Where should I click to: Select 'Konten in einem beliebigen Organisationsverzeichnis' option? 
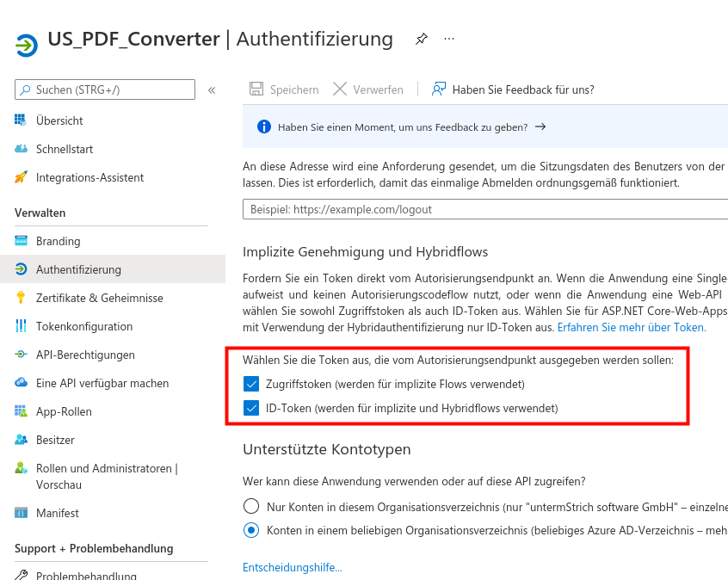(250, 531)
